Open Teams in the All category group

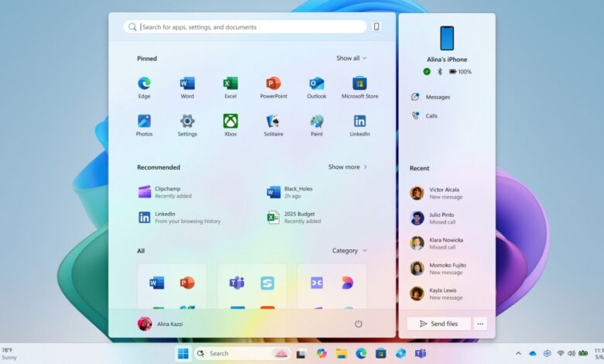tap(237, 283)
